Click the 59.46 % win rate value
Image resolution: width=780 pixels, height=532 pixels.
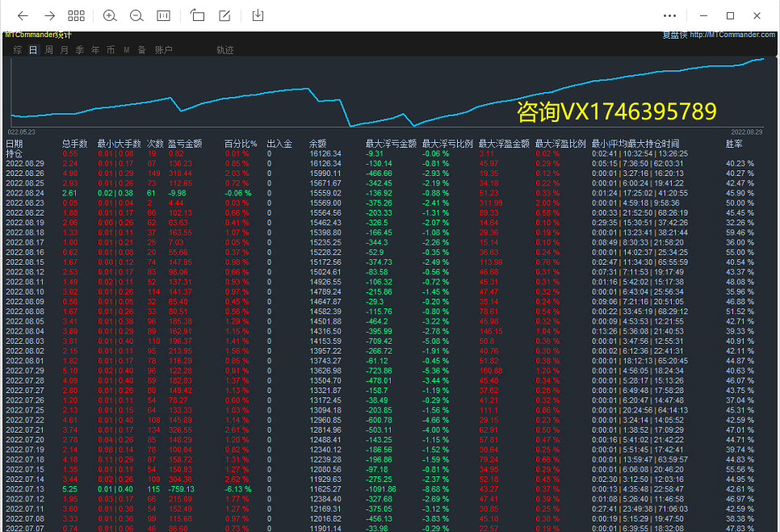[x=740, y=232]
